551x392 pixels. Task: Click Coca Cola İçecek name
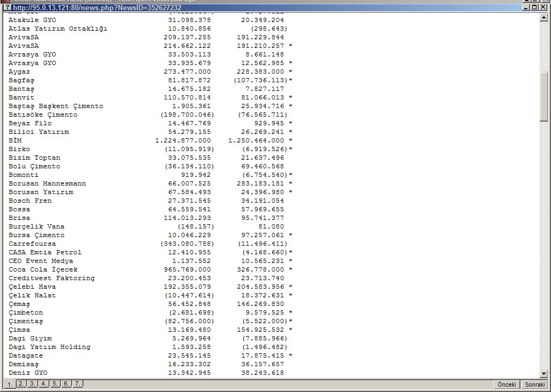[x=43, y=270]
